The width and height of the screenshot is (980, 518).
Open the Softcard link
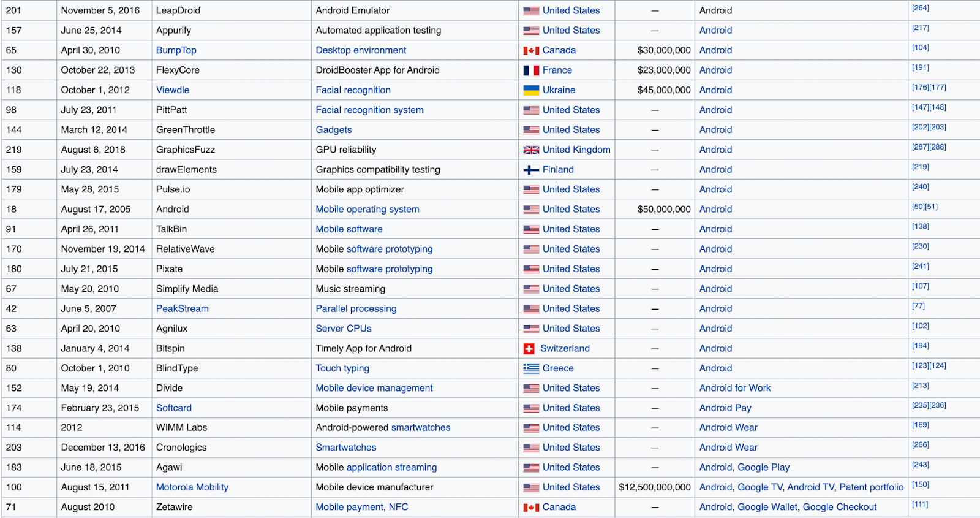tap(174, 408)
